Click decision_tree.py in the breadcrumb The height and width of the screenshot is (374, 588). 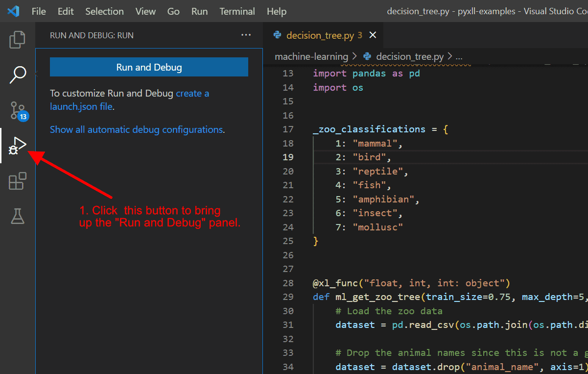click(410, 56)
